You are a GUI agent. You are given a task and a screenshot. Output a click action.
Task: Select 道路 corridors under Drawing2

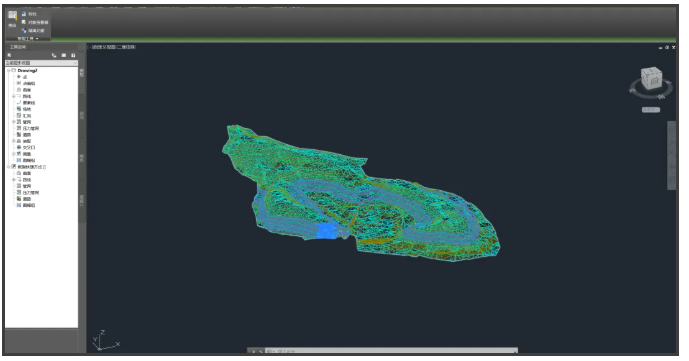pyautogui.click(x=27, y=135)
